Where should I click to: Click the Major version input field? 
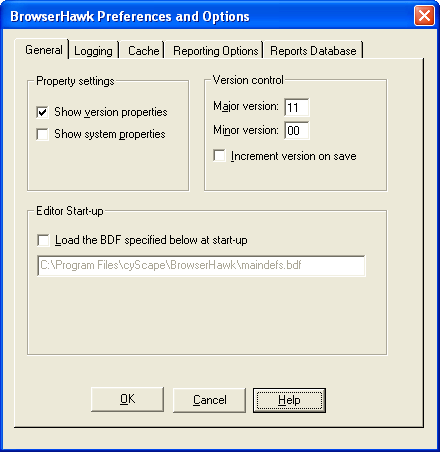pos(297,107)
